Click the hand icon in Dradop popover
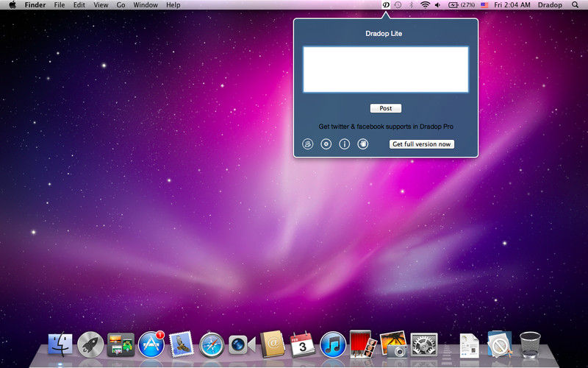Screen dimensions: 588x368 [362, 144]
